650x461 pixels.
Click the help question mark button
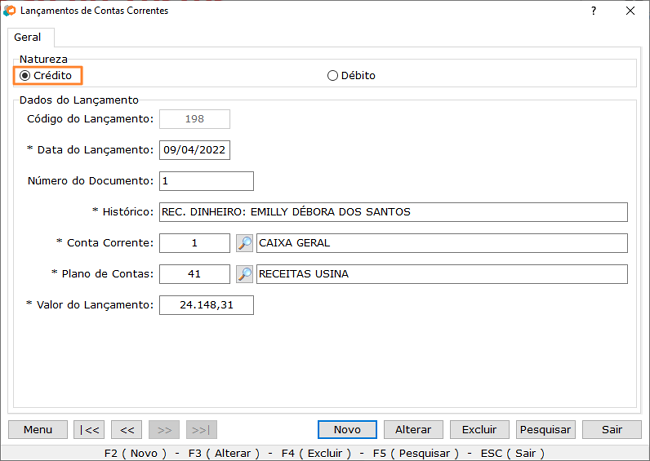(594, 11)
